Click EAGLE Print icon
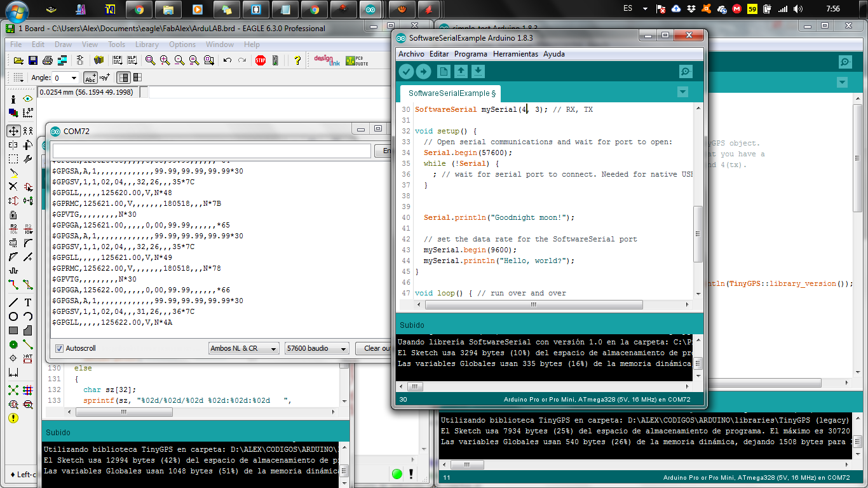Image resolution: width=868 pixels, height=488 pixels. coord(47,60)
